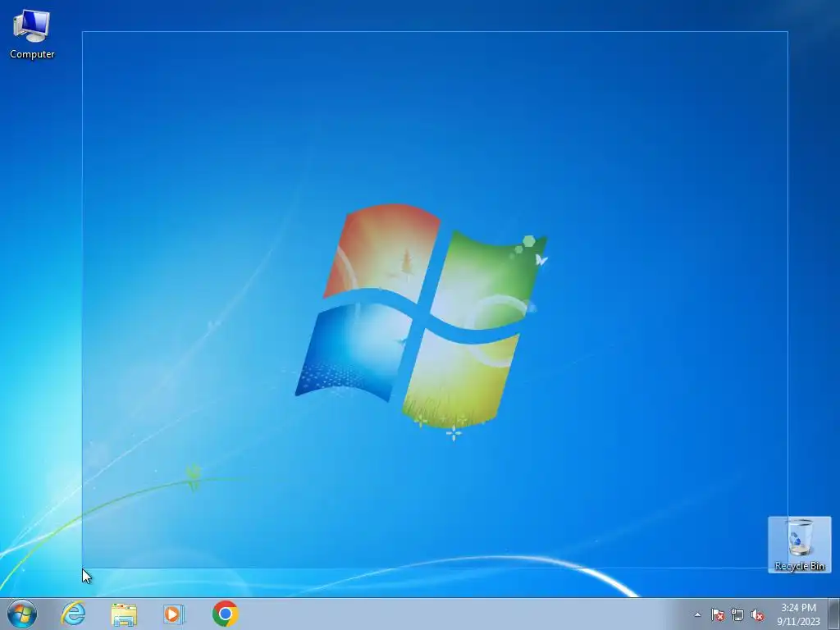Click the muted speaker volume icon
This screenshot has height=630, width=840.
[x=757, y=614]
